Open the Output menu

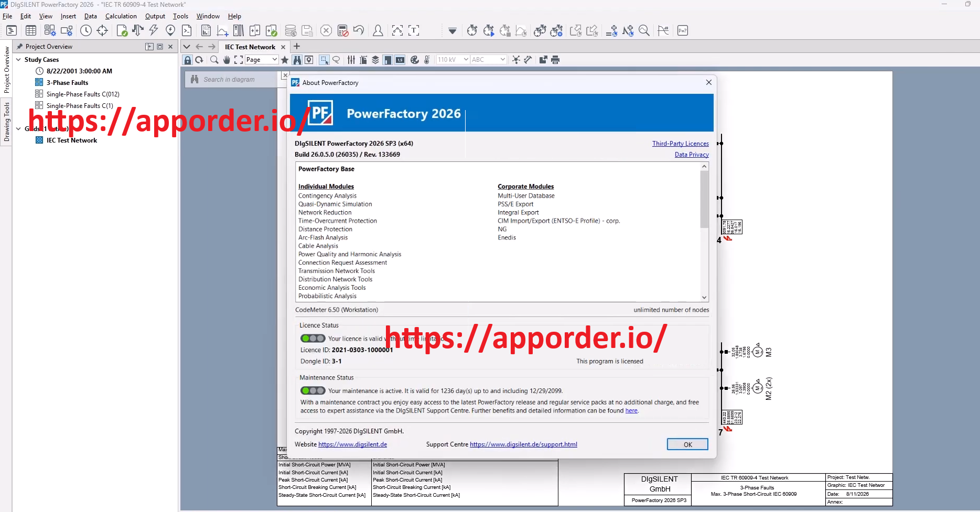click(155, 16)
